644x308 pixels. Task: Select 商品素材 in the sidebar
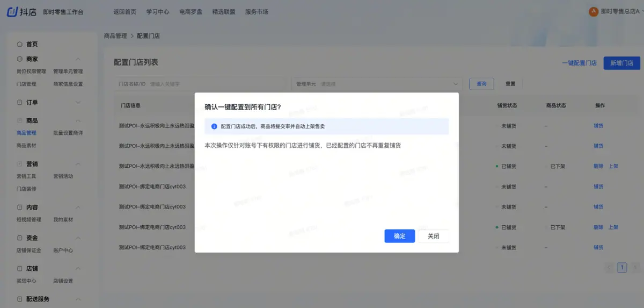(x=26, y=145)
